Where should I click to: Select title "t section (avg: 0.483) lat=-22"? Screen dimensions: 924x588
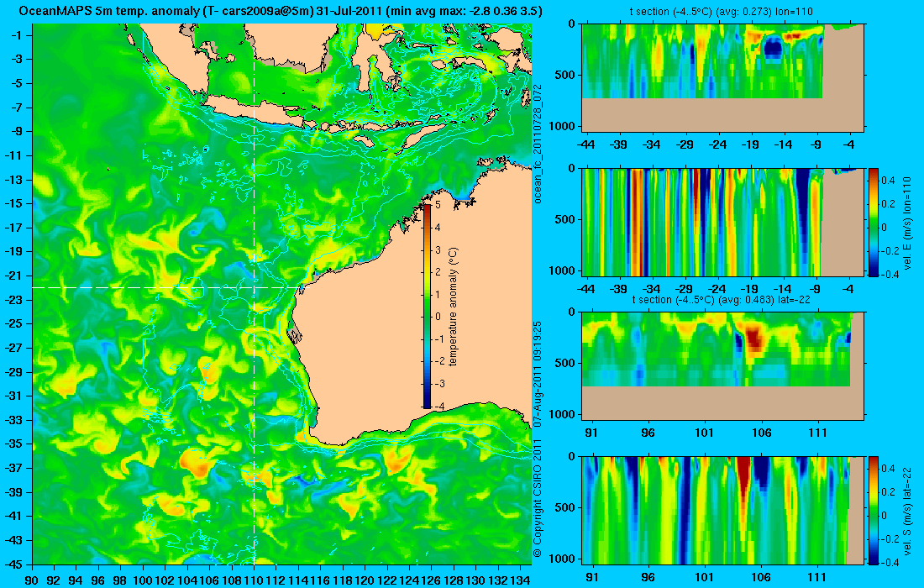[722, 299]
